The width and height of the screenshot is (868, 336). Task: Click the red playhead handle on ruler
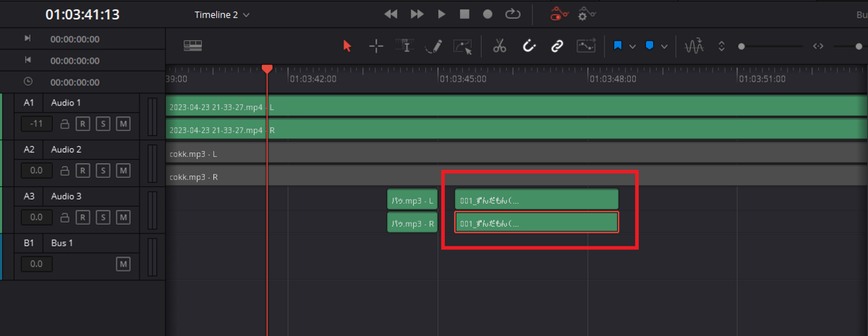click(x=267, y=68)
